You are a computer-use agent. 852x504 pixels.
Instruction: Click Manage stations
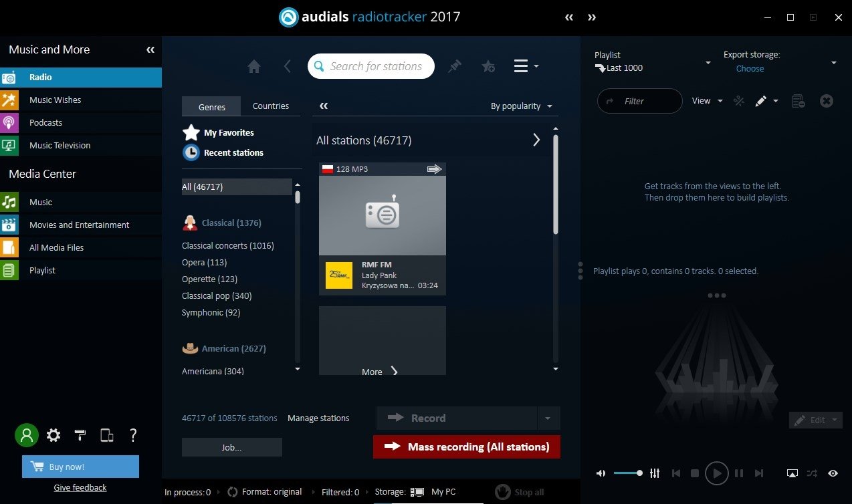pyautogui.click(x=318, y=418)
